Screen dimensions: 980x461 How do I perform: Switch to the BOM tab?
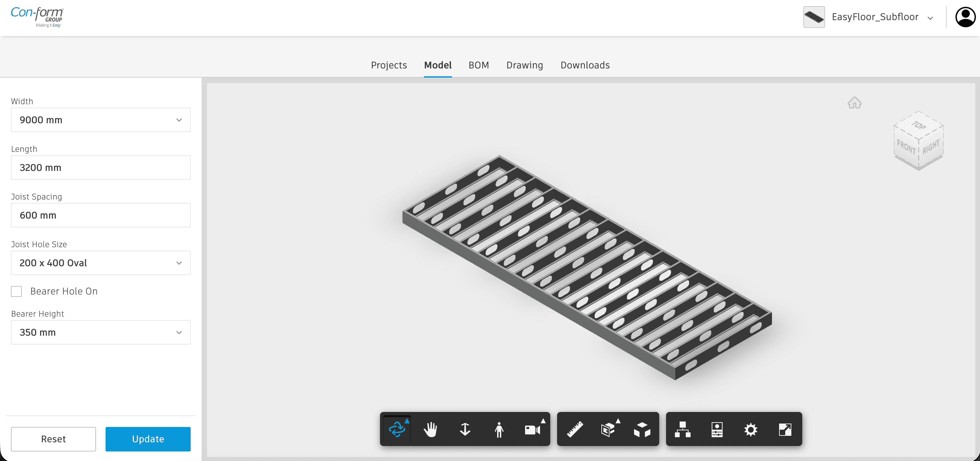click(478, 65)
